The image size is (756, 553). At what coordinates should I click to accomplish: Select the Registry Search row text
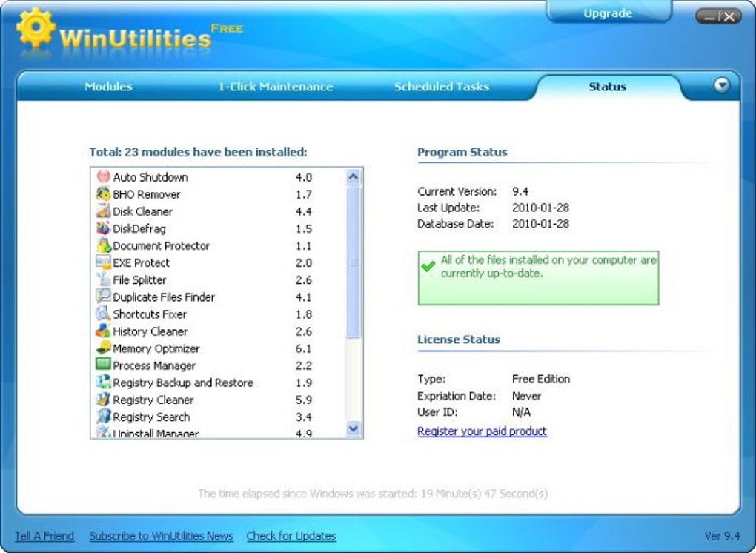[x=151, y=417]
